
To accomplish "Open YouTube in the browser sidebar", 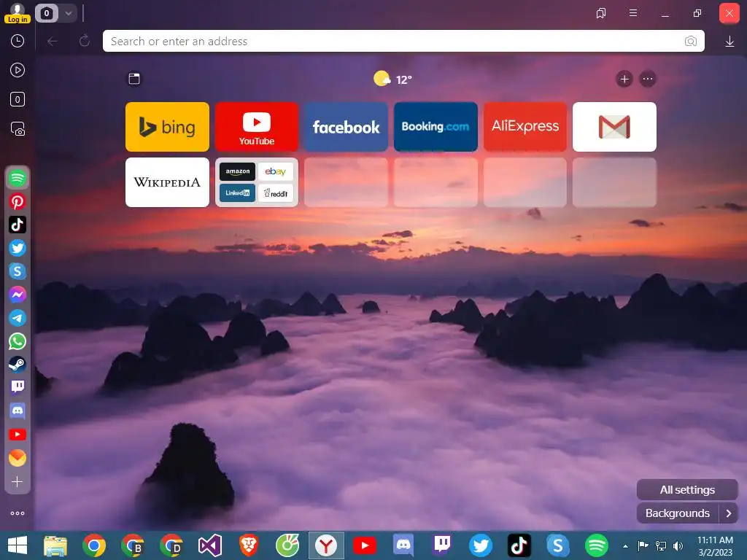I will click(18, 435).
